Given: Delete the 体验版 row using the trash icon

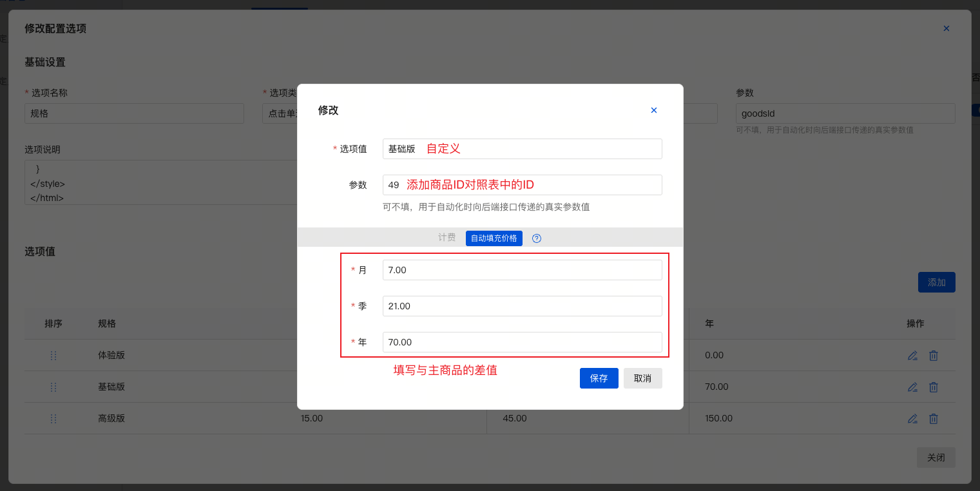Looking at the screenshot, I should pos(933,356).
